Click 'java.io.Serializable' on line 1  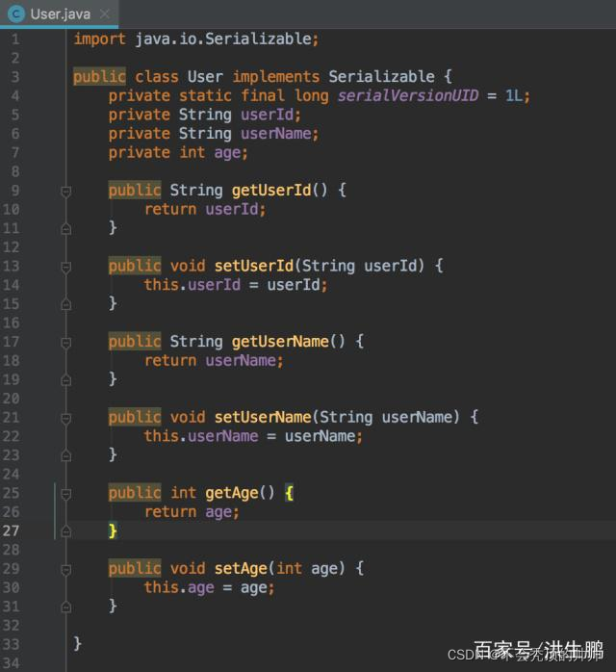(x=223, y=39)
